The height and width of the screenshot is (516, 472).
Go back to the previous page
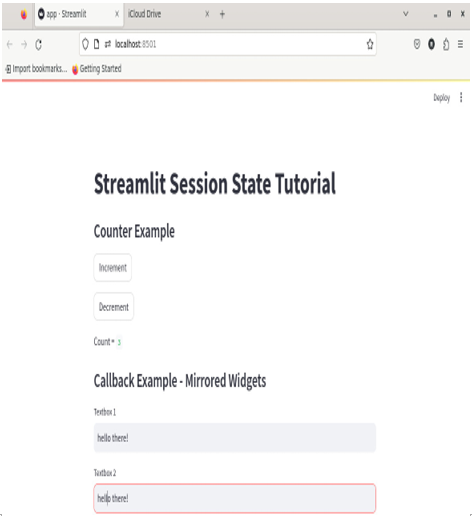(10, 44)
